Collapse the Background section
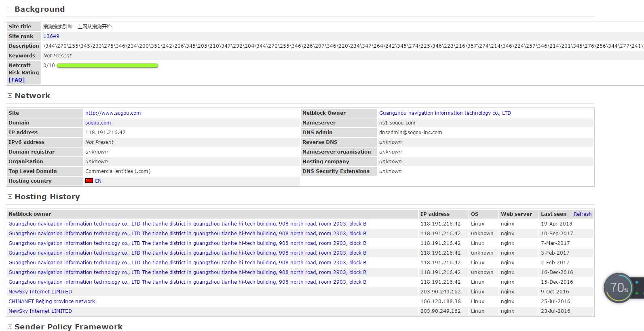644x331 pixels. pos(10,9)
